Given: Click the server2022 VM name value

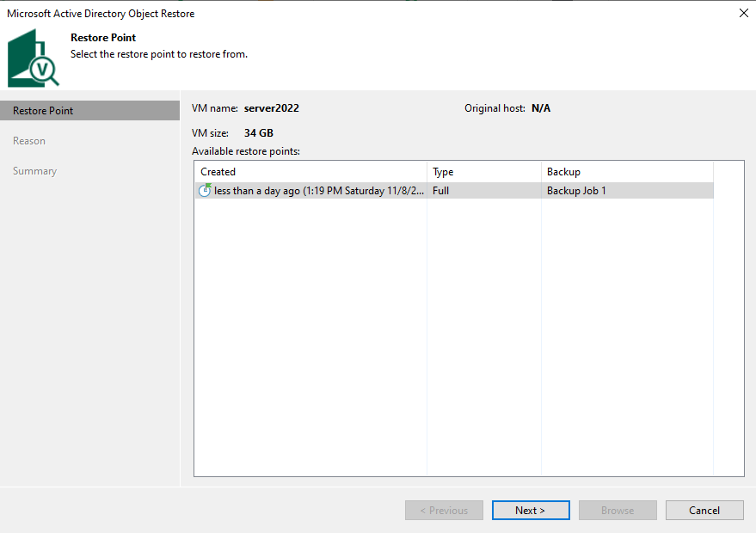Looking at the screenshot, I should [x=272, y=108].
